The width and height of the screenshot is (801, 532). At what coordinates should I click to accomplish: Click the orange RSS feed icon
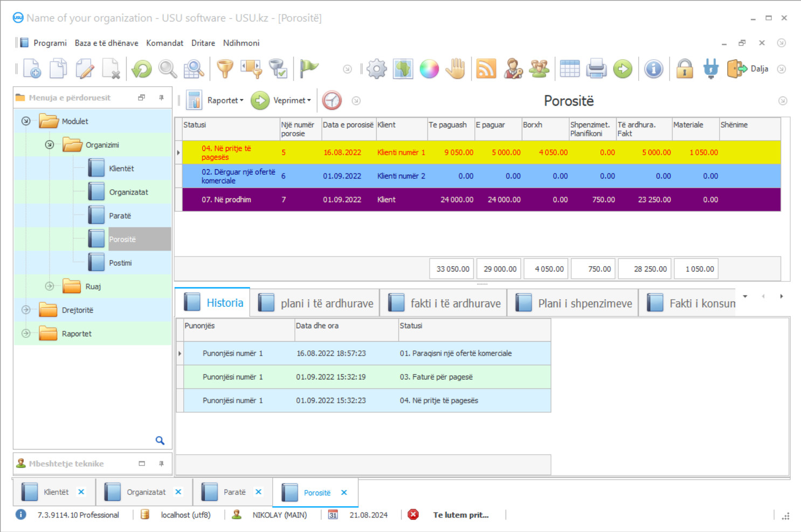486,69
